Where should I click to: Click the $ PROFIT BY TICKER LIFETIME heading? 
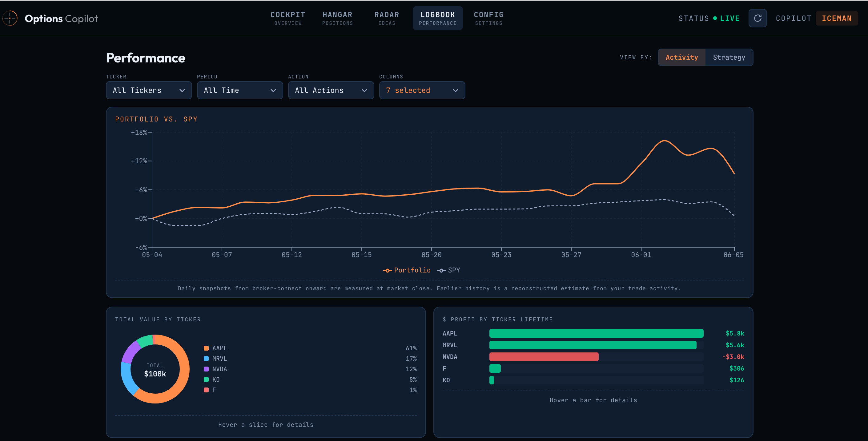click(497, 320)
